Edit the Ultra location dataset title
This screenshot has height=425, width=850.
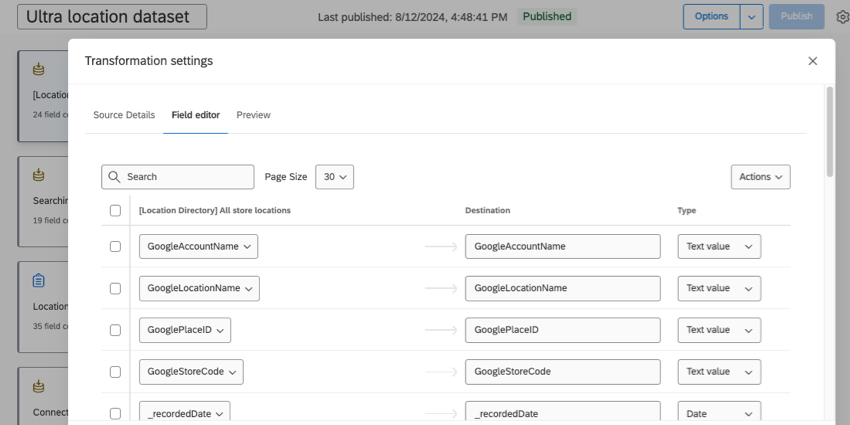(112, 17)
